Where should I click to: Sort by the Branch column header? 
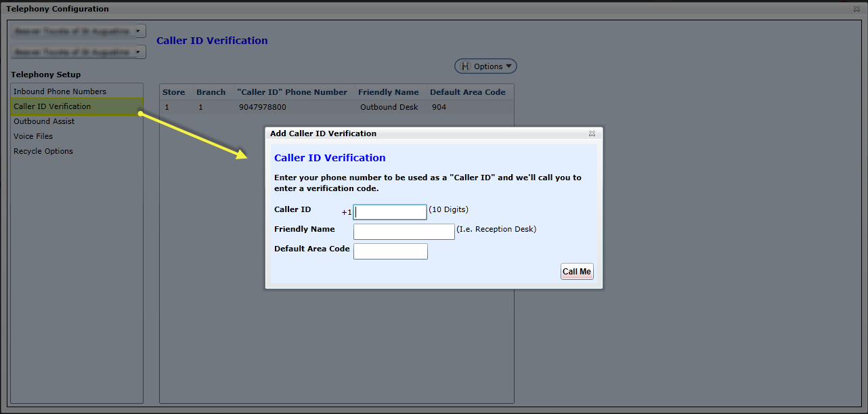[x=211, y=92]
